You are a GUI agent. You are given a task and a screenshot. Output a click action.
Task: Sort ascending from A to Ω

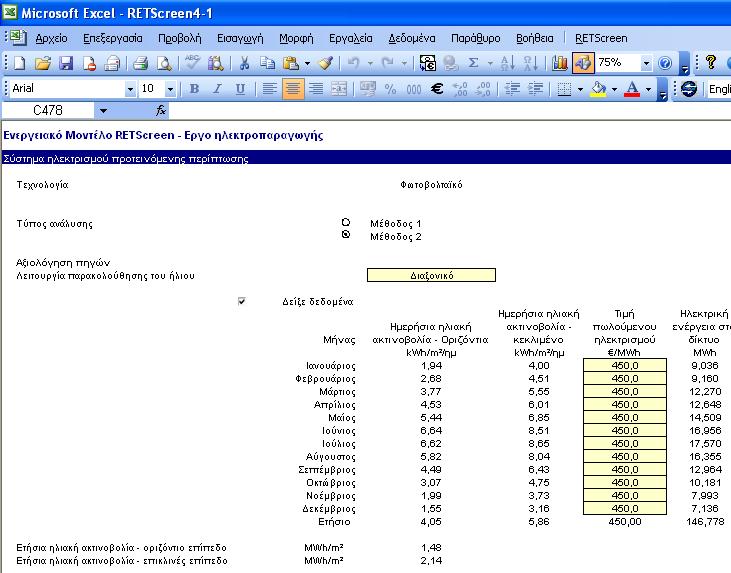pyautogui.click(x=507, y=63)
